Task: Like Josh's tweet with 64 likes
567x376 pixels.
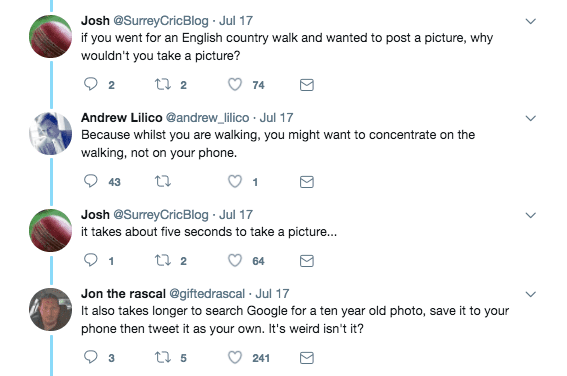Action: pyautogui.click(x=235, y=260)
